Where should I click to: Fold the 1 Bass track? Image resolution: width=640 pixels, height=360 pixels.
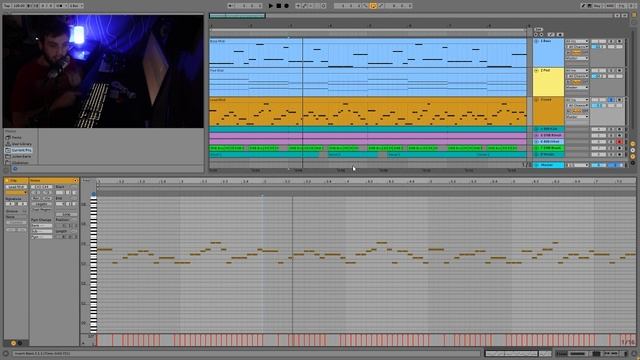tap(537, 41)
